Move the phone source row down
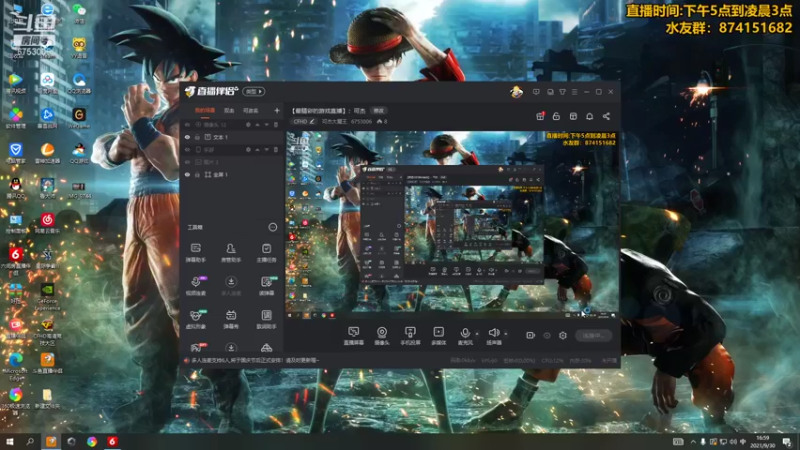This screenshot has width=800, height=450. click(266, 150)
